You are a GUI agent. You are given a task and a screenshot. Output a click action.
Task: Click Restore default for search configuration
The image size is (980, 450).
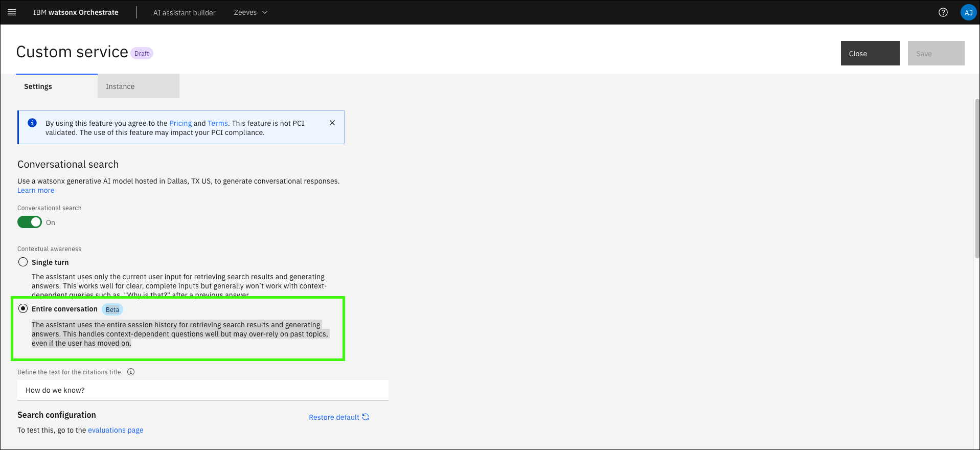tap(338, 417)
